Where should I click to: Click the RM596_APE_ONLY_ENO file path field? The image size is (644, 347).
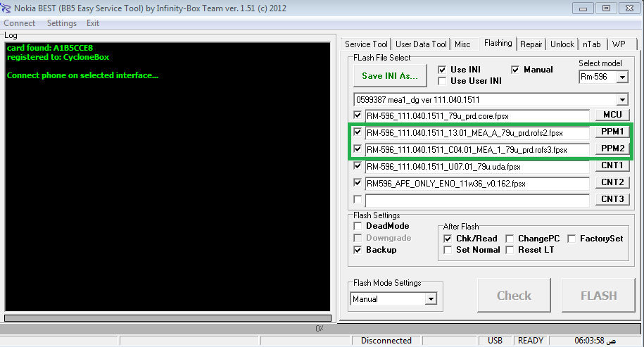[x=477, y=183]
